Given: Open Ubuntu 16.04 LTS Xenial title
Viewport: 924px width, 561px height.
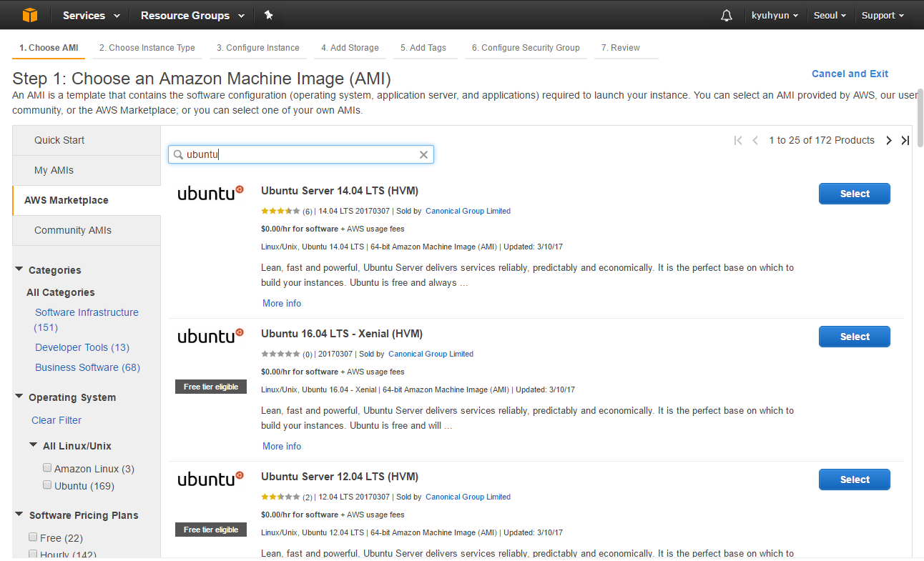Looking at the screenshot, I should (x=342, y=334).
